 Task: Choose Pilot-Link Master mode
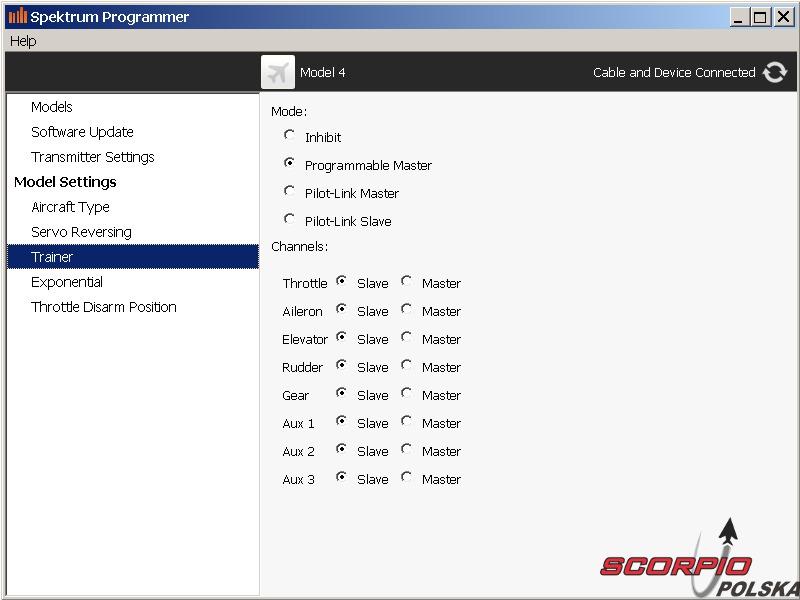coord(289,191)
